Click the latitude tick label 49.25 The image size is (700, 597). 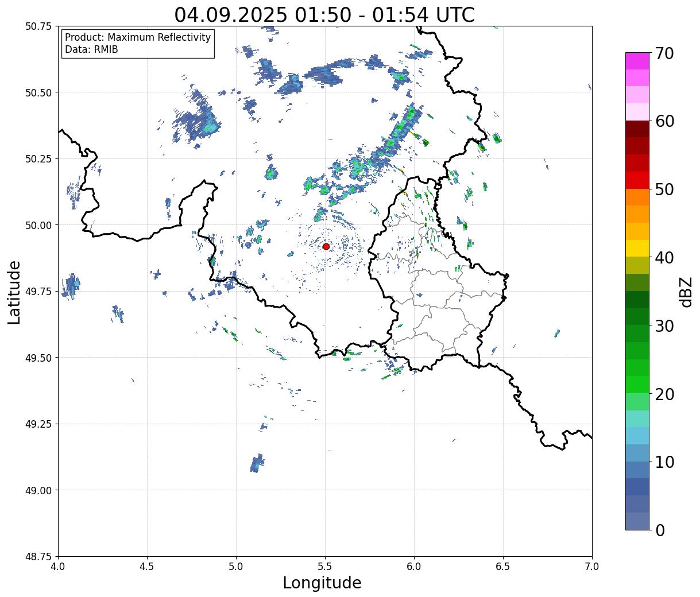[x=39, y=424]
